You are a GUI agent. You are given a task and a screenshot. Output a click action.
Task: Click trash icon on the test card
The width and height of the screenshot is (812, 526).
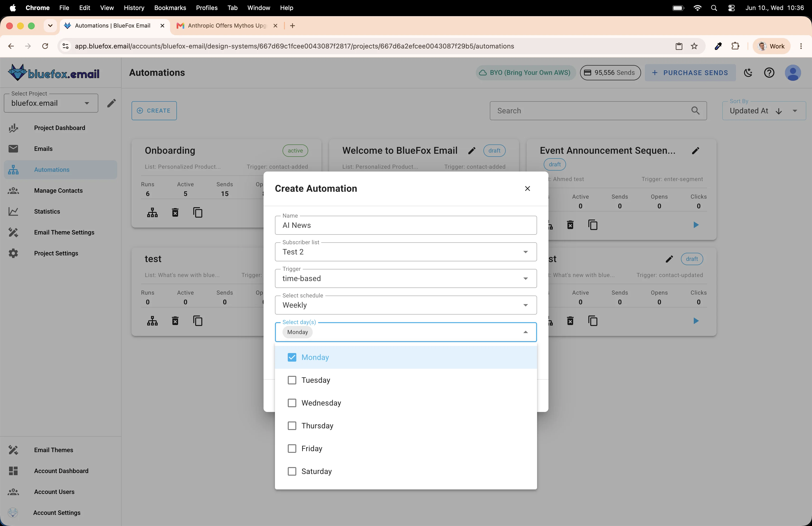tap(175, 321)
